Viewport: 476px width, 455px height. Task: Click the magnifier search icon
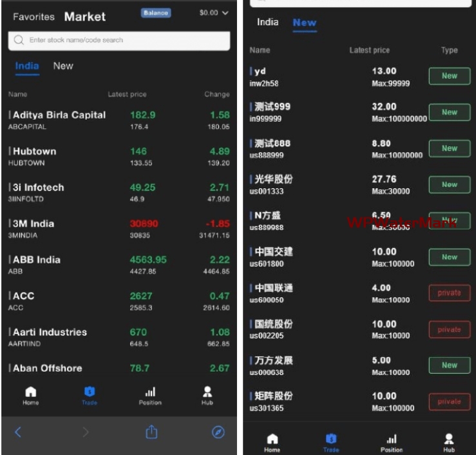click(19, 40)
